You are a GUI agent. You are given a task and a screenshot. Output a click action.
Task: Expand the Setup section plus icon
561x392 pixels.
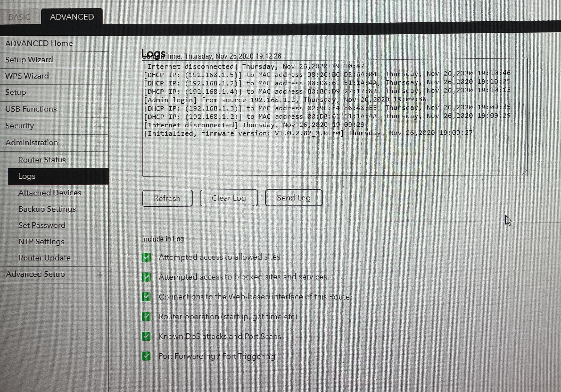click(100, 93)
